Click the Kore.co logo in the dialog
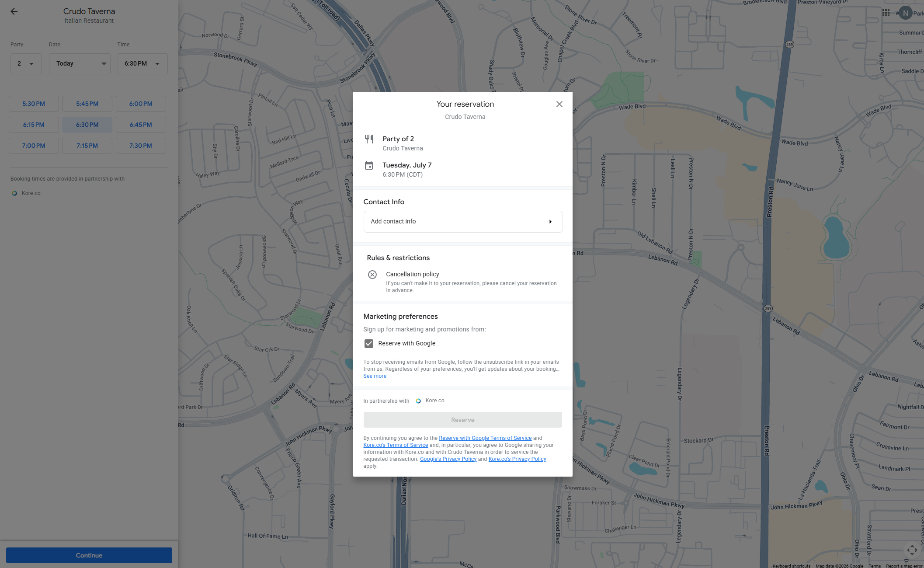The image size is (924, 568). (x=418, y=401)
